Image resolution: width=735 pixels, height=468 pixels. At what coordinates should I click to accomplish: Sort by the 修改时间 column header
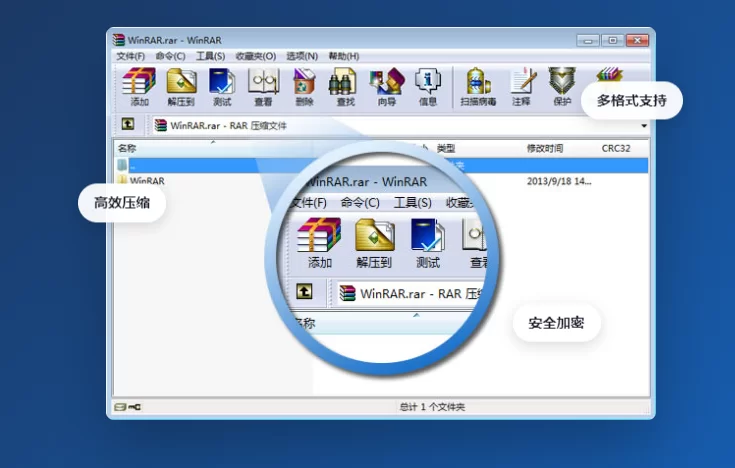[x=544, y=148]
